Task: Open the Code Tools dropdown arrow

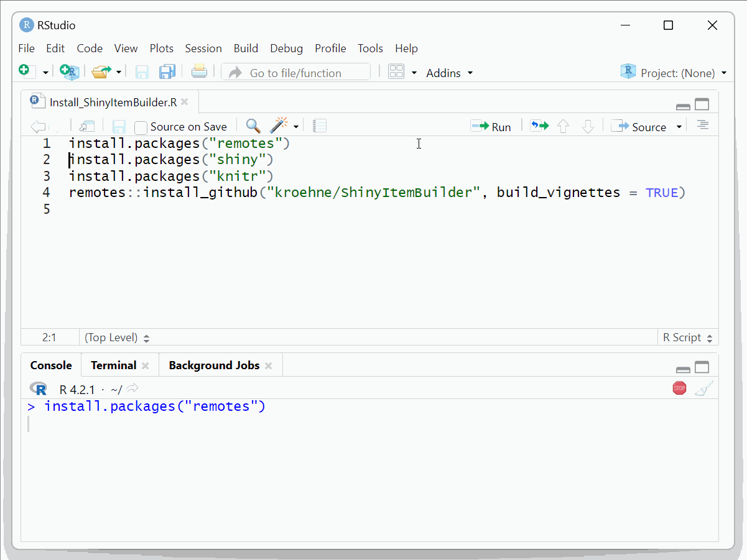Action: 296,127
